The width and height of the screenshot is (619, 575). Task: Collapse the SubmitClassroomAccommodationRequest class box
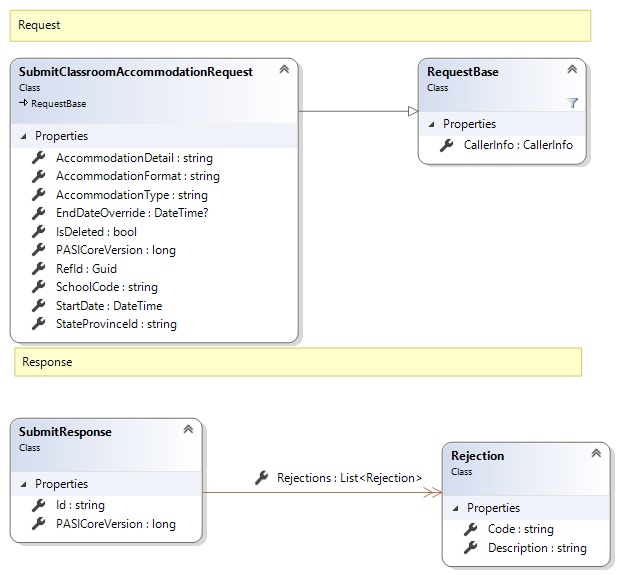284,70
